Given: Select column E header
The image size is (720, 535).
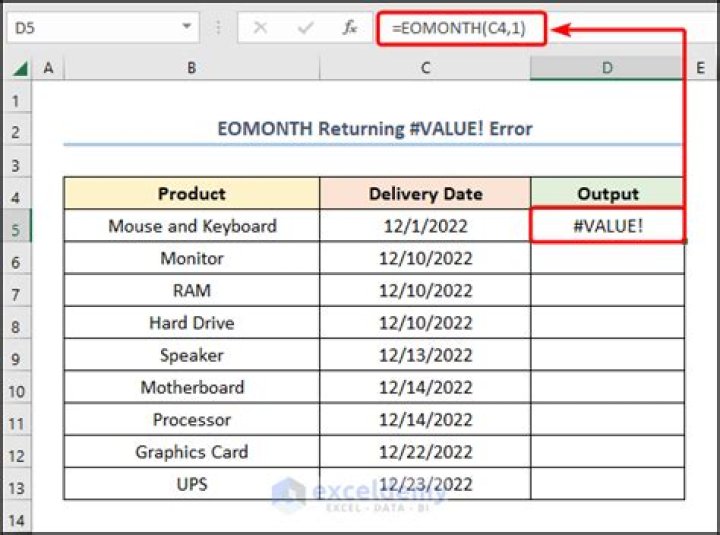Looking at the screenshot, I should click(700, 68).
